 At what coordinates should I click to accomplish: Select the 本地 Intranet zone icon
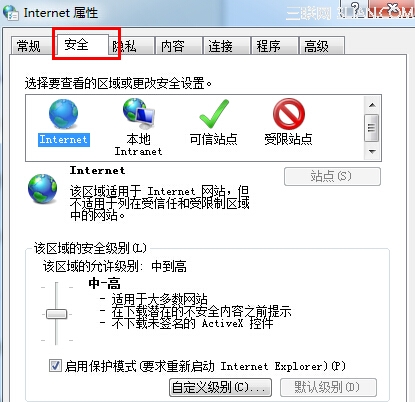[139, 114]
